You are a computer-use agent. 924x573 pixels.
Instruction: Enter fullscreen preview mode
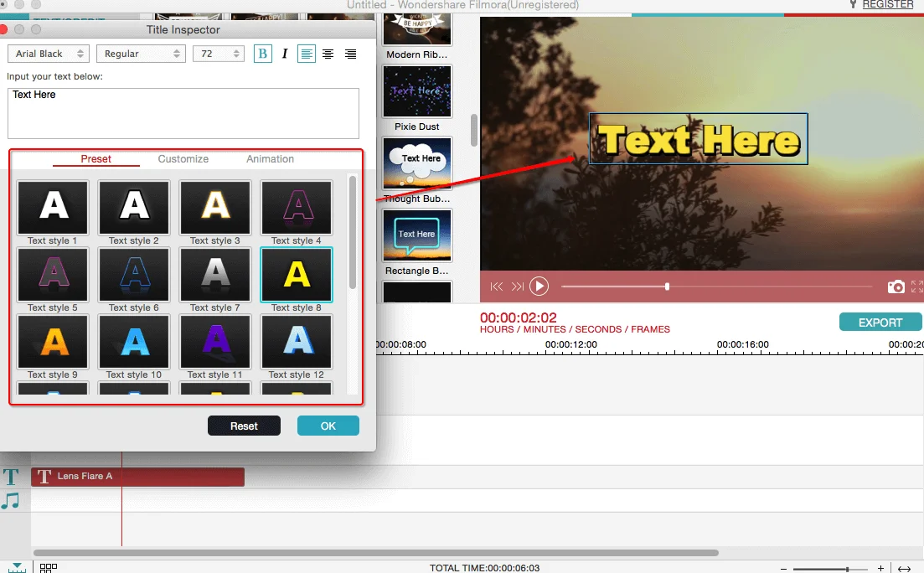917,286
